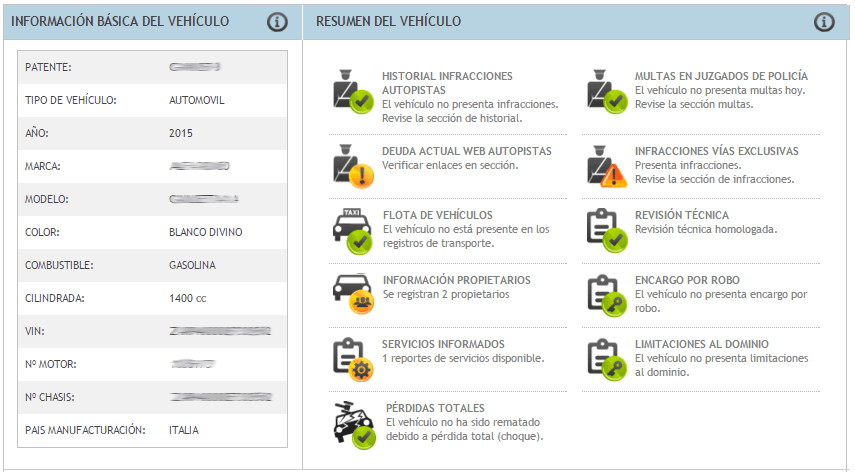
Task: Click the blurred VIN value
Action: point(220,331)
